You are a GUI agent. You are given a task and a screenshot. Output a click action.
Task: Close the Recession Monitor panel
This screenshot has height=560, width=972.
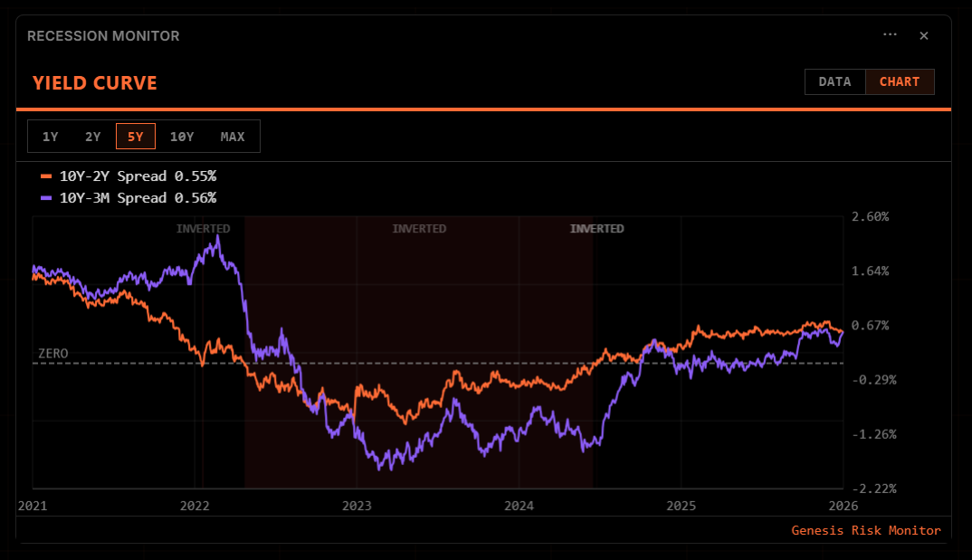point(923,35)
